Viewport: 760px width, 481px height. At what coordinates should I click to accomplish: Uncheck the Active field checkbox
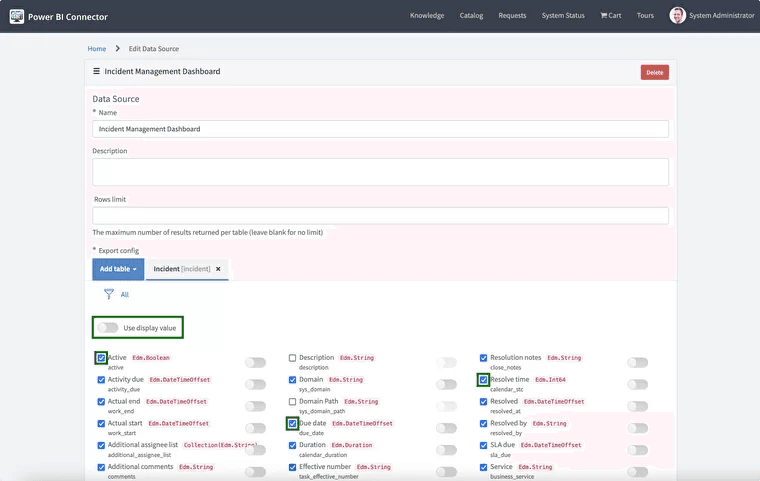pyautogui.click(x=101, y=358)
